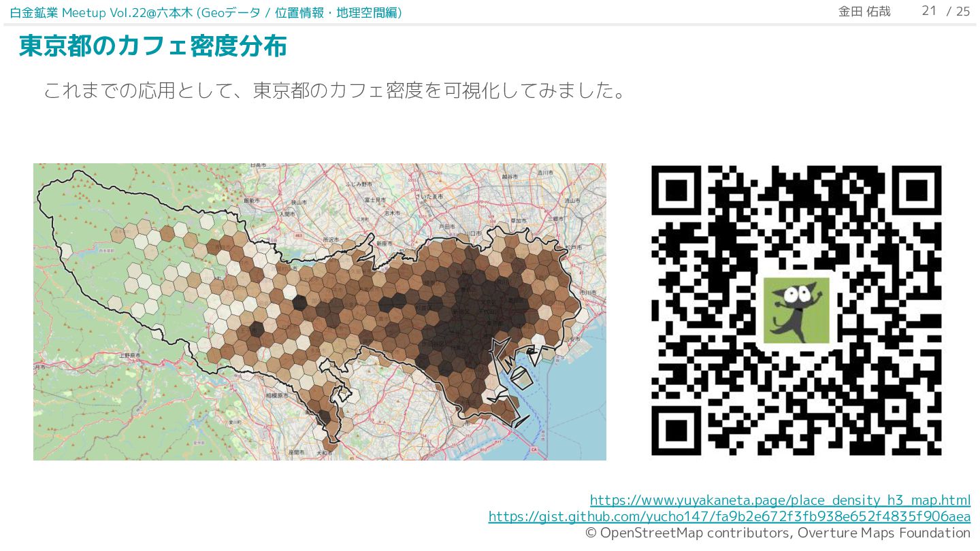Click the cartoon cat logo inside QR code
The image size is (980, 551).
coord(796,310)
